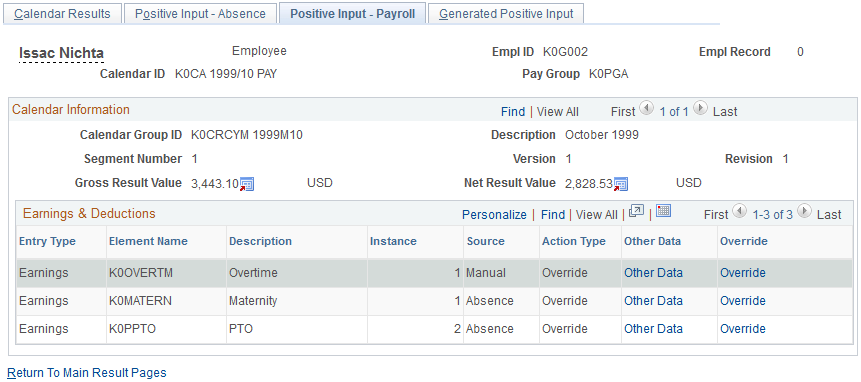This screenshot has height=382, width=861.
Task: Click Pay Group value K0PGA
Action: [608, 74]
